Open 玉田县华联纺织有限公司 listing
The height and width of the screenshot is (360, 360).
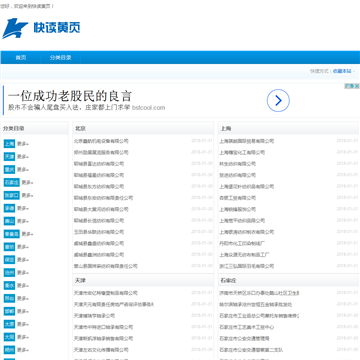99,232
